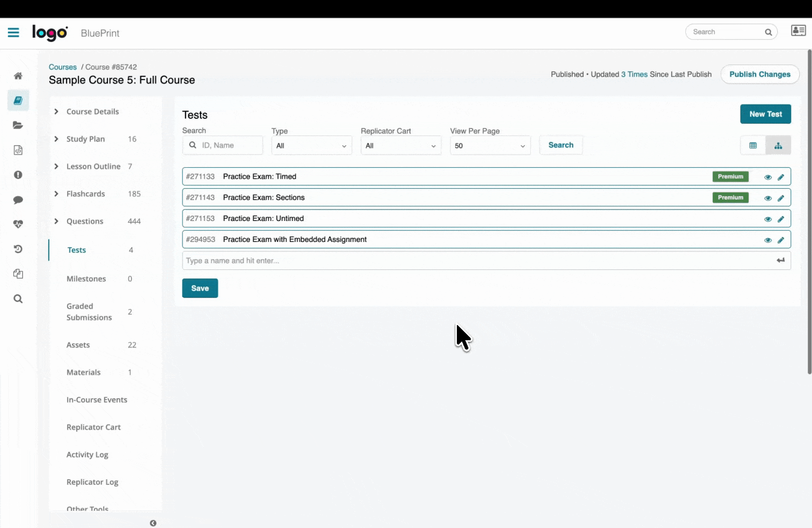Follow the Courses breadcrumb link
The width and height of the screenshot is (812, 528).
click(63, 67)
